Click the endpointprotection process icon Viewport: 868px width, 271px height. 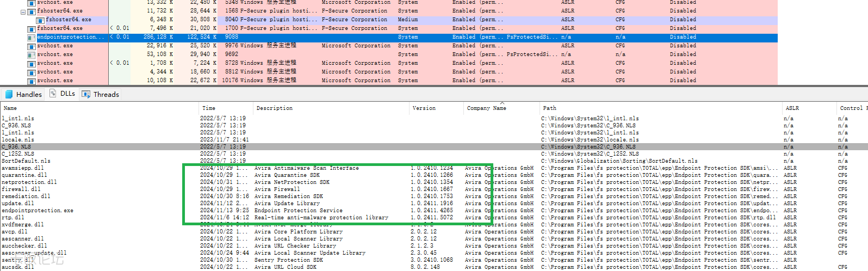(32, 38)
